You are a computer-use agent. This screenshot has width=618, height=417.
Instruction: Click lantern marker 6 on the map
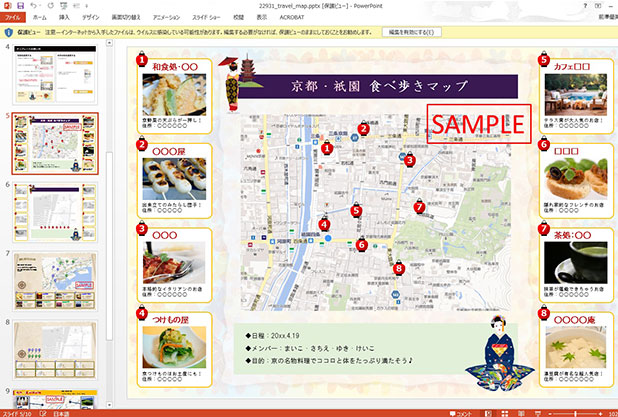361,244
